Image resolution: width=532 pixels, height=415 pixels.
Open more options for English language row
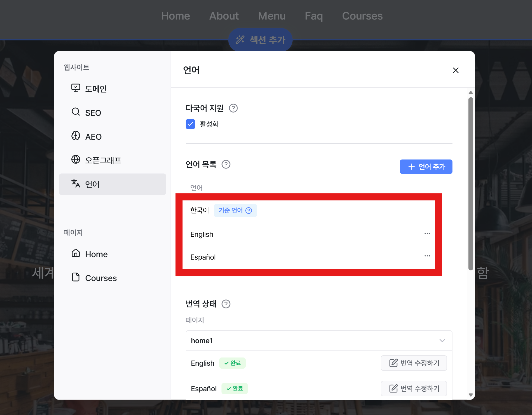click(427, 233)
